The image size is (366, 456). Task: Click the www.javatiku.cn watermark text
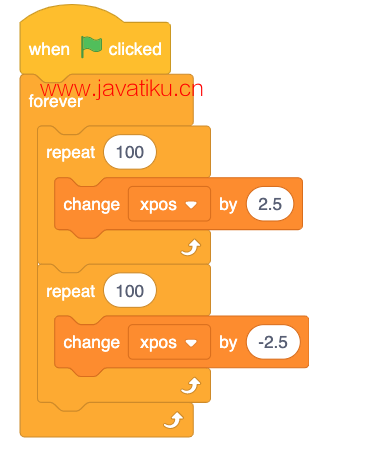(121, 89)
